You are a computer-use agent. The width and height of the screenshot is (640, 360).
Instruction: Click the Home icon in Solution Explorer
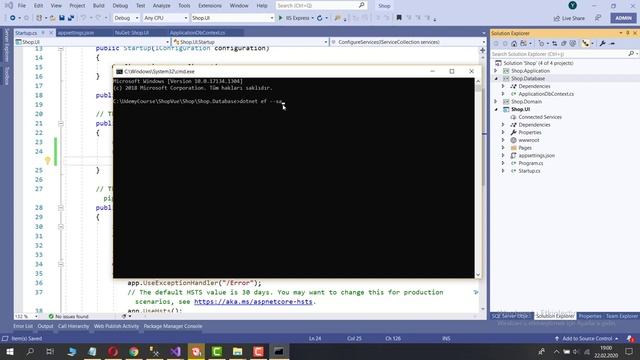click(514, 44)
